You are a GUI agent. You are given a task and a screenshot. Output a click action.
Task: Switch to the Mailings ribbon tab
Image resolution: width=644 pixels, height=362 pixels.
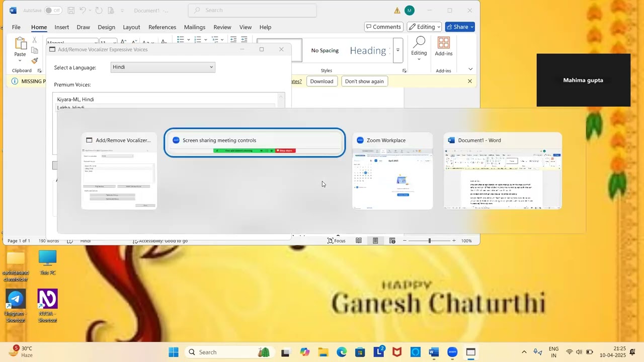click(195, 27)
